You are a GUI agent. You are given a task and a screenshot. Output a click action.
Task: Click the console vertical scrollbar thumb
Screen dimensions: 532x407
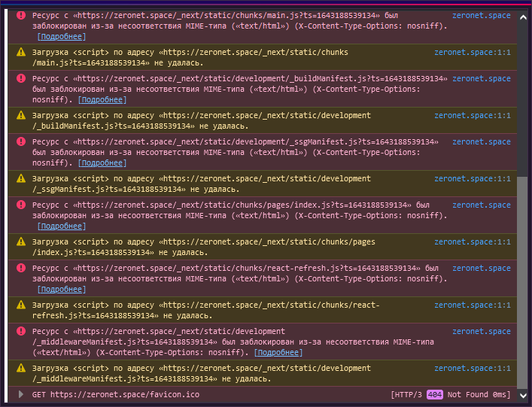coord(523,283)
